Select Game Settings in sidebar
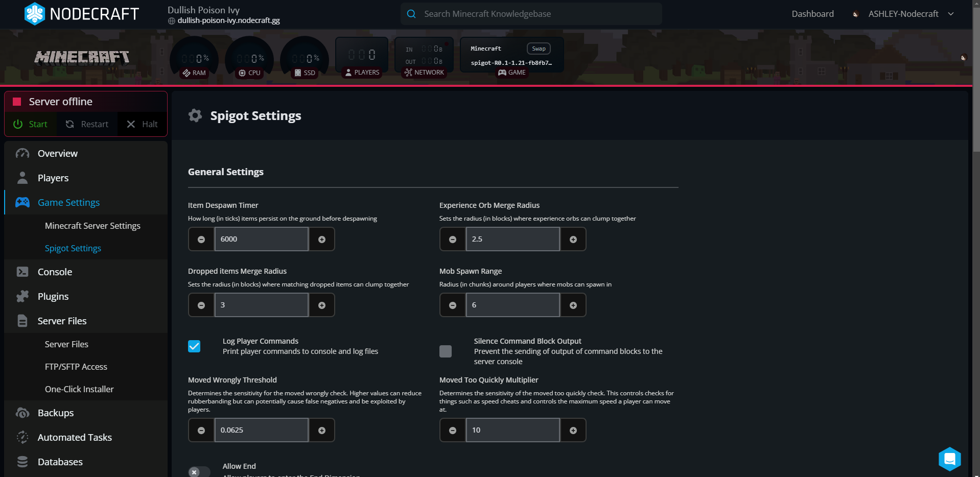The width and height of the screenshot is (980, 477). [x=86, y=202]
